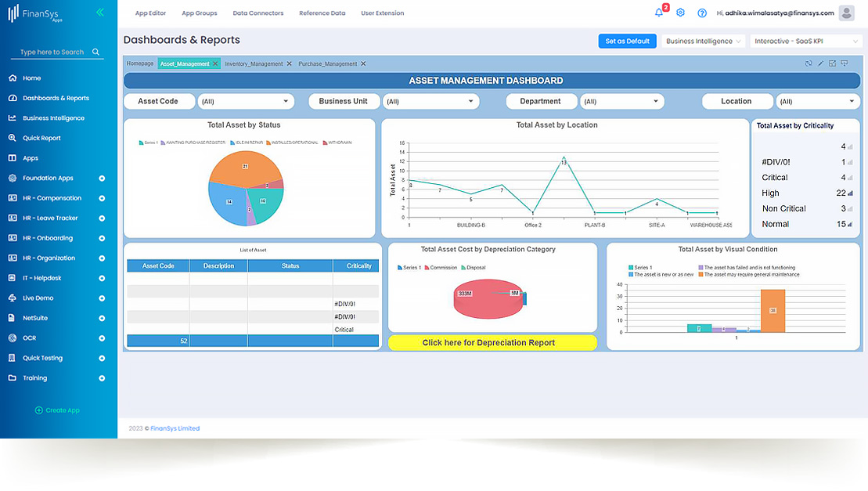
Task: Open the Asset Code filter dropdown
Action: [246, 101]
